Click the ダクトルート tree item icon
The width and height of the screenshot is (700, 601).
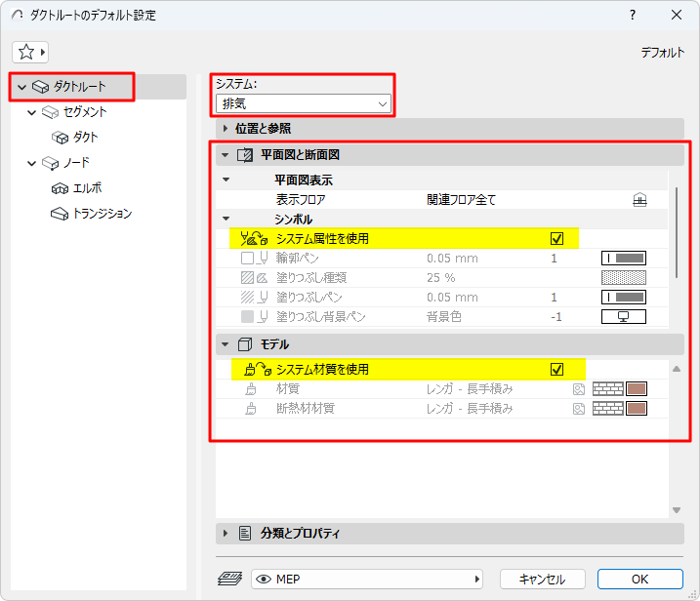coord(41,87)
